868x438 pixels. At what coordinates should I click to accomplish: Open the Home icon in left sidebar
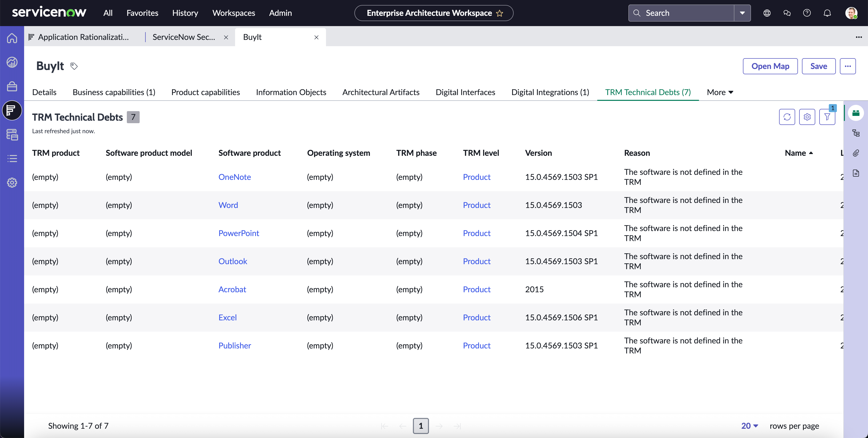[x=12, y=38]
